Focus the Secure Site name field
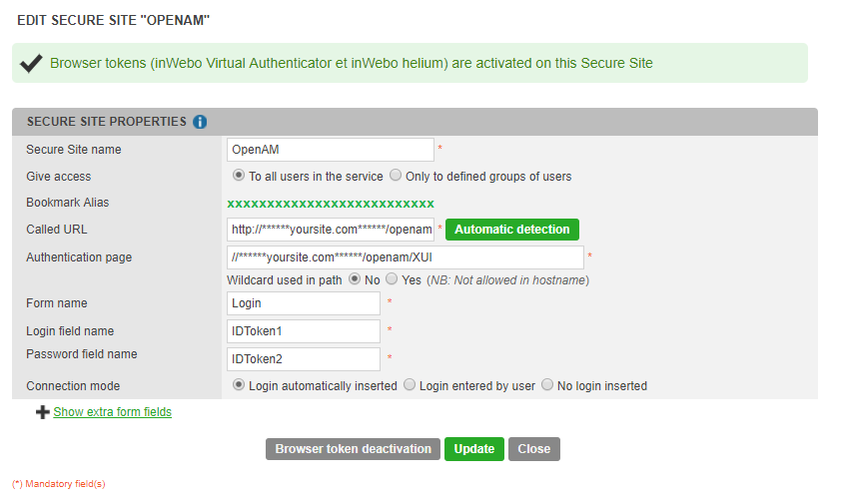The image size is (841, 504). pyautogui.click(x=331, y=150)
